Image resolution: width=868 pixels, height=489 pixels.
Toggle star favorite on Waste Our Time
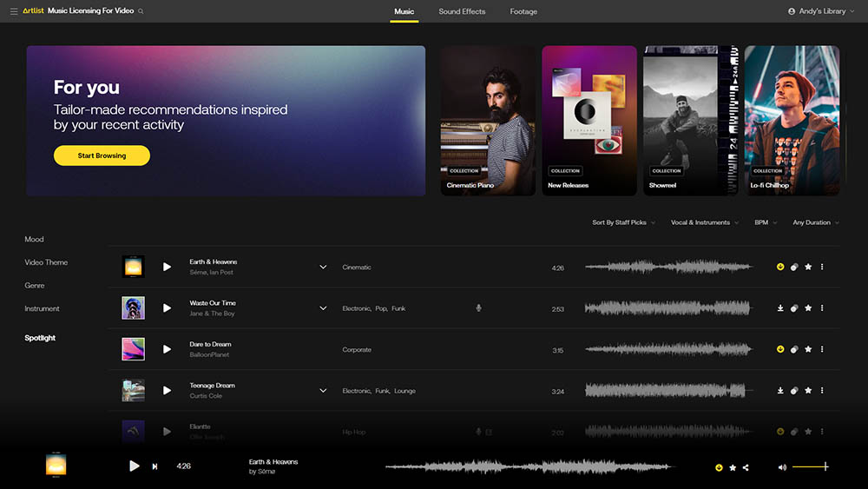pyautogui.click(x=808, y=308)
